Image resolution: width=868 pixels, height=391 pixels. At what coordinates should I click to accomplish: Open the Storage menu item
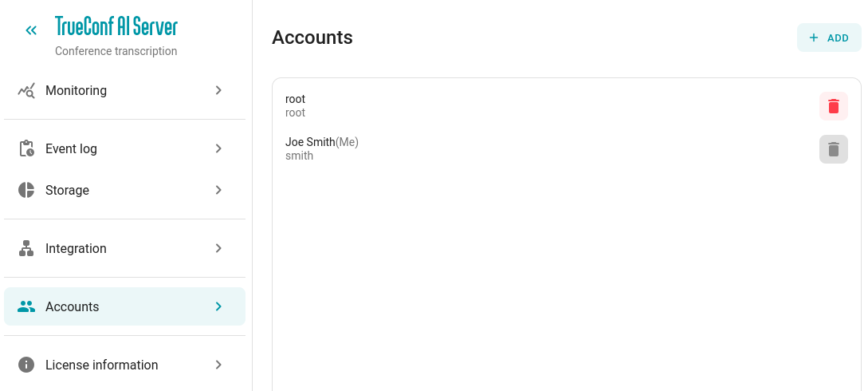click(124, 190)
